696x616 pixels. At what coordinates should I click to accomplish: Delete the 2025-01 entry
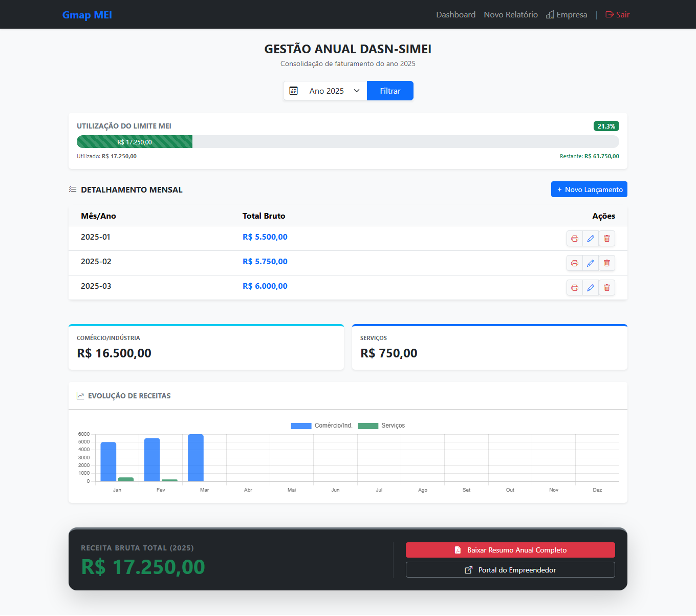(x=607, y=239)
